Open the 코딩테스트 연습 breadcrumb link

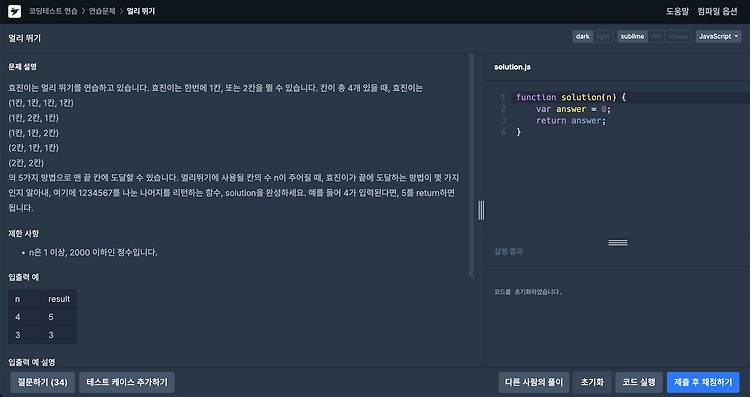coord(53,11)
